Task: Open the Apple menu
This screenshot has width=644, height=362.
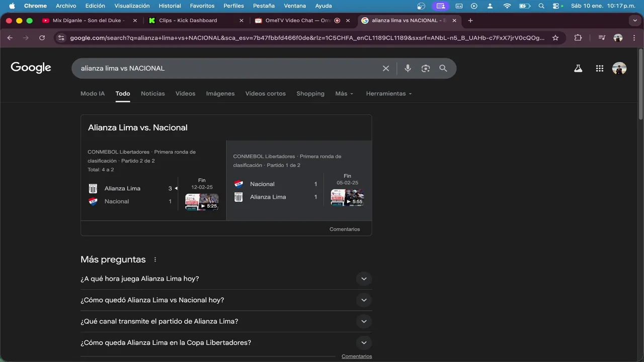Action: (x=12, y=6)
